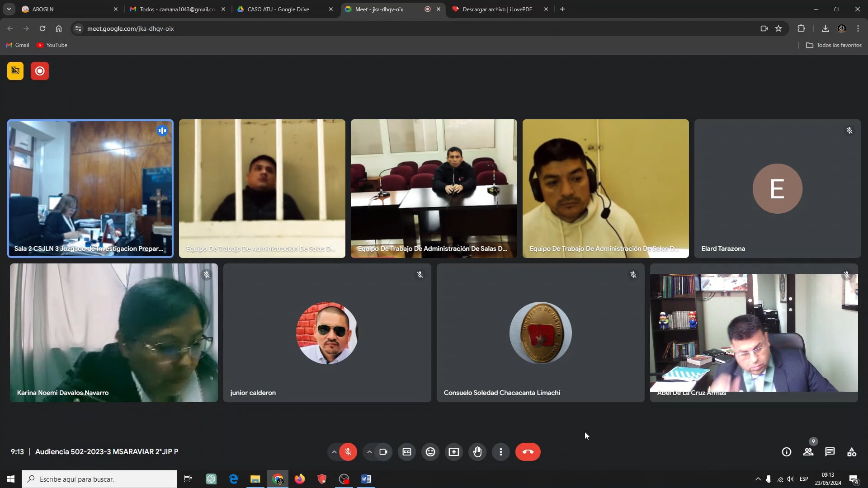868x488 pixels.
Task: Click the yellow camera-off extension icon
Action: click(15, 71)
